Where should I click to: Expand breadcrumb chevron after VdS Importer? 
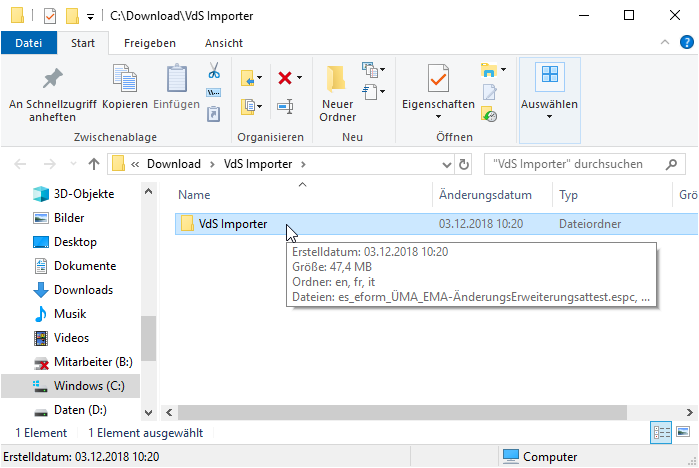(303, 164)
